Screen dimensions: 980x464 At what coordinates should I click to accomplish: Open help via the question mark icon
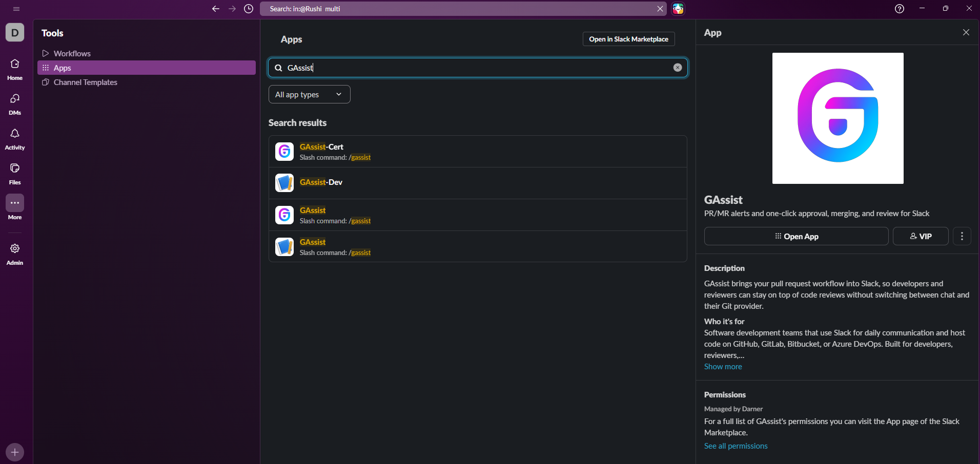coord(900,9)
